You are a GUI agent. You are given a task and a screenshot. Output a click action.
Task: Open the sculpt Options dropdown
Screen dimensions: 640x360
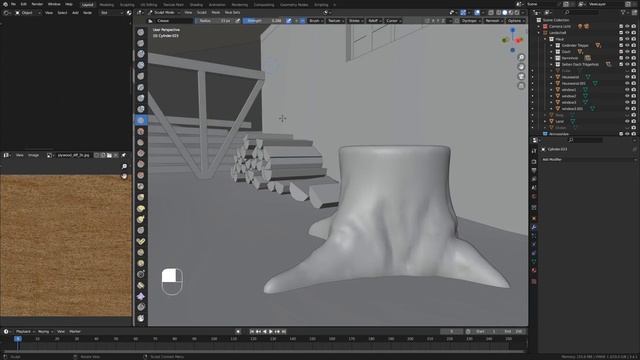(x=516, y=21)
